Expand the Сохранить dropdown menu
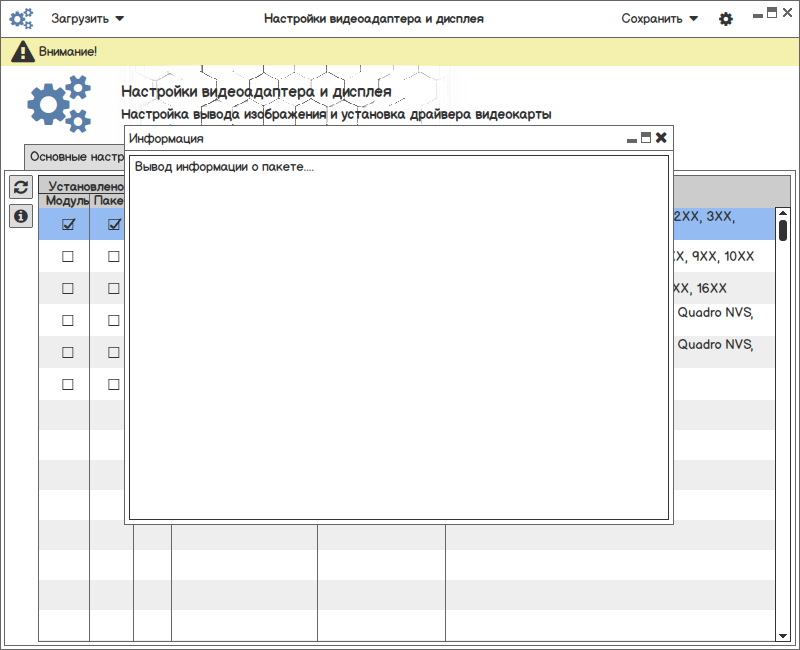This screenshot has height=650, width=800. [x=659, y=18]
